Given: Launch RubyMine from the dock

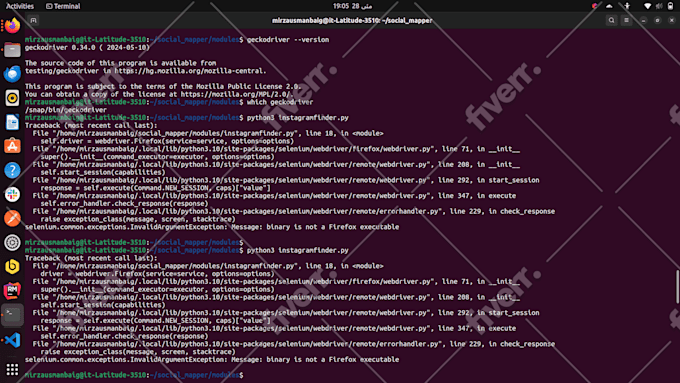Looking at the screenshot, I should [x=12, y=291].
